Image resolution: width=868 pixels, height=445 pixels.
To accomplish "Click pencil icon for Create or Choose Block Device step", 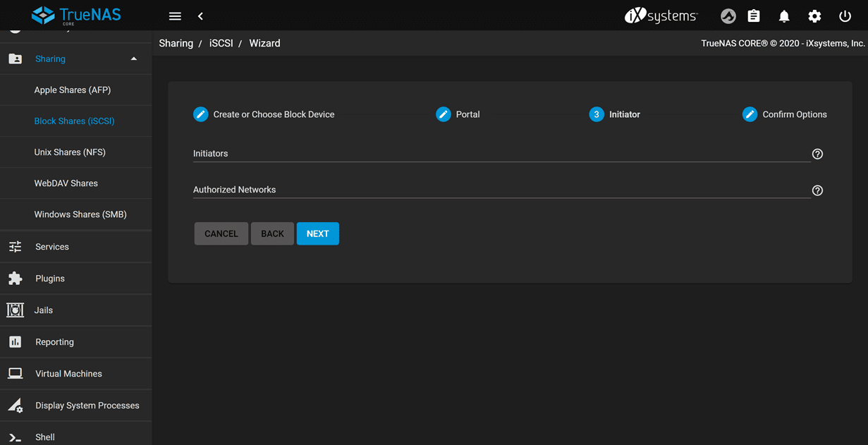I will (201, 114).
